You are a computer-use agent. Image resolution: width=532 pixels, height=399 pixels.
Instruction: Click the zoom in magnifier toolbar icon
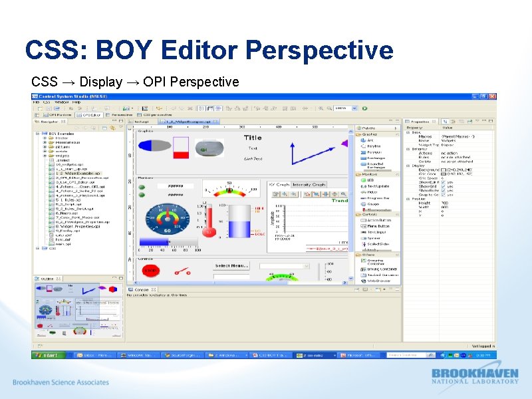pos(321,108)
